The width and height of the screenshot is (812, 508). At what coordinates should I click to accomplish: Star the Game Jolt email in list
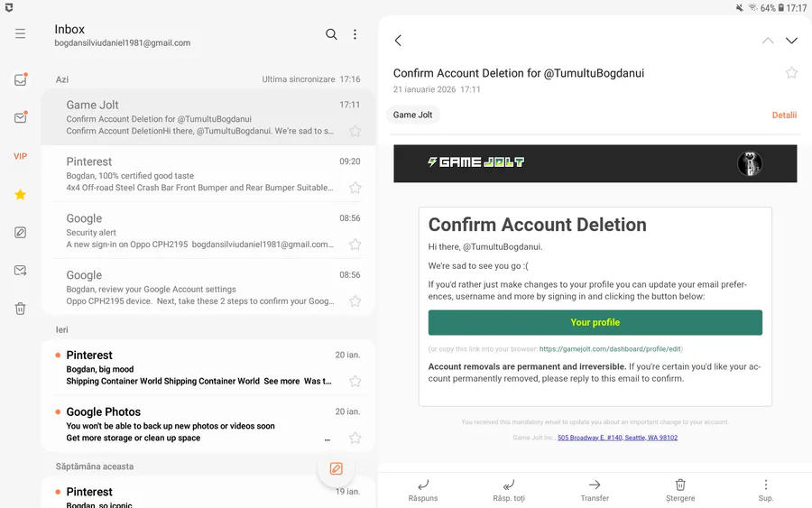(355, 131)
